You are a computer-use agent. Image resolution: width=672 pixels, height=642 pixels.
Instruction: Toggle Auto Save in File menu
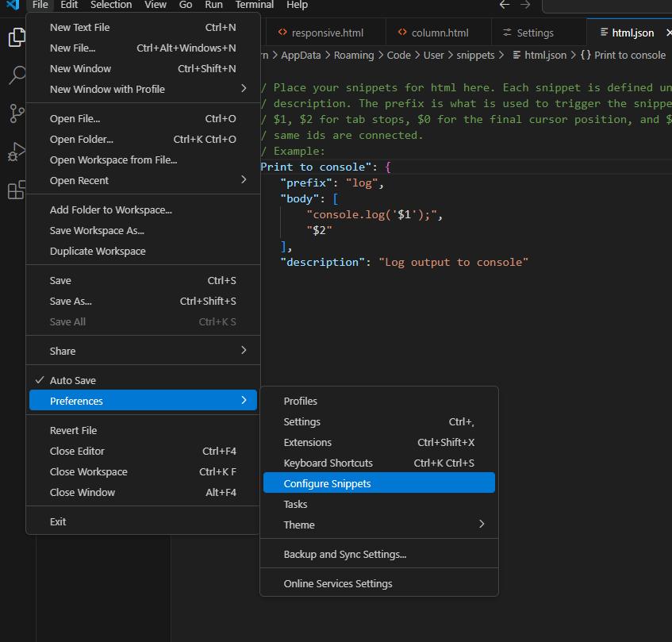(x=143, y=380)
